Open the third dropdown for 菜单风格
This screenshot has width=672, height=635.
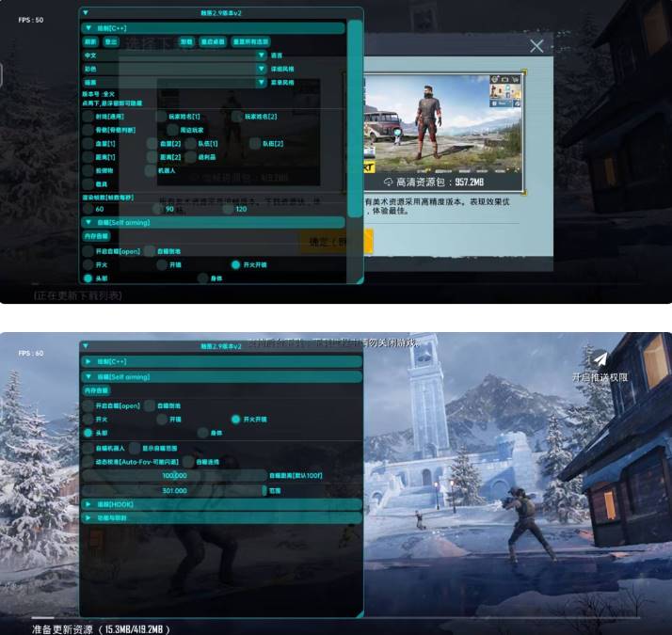174,82
